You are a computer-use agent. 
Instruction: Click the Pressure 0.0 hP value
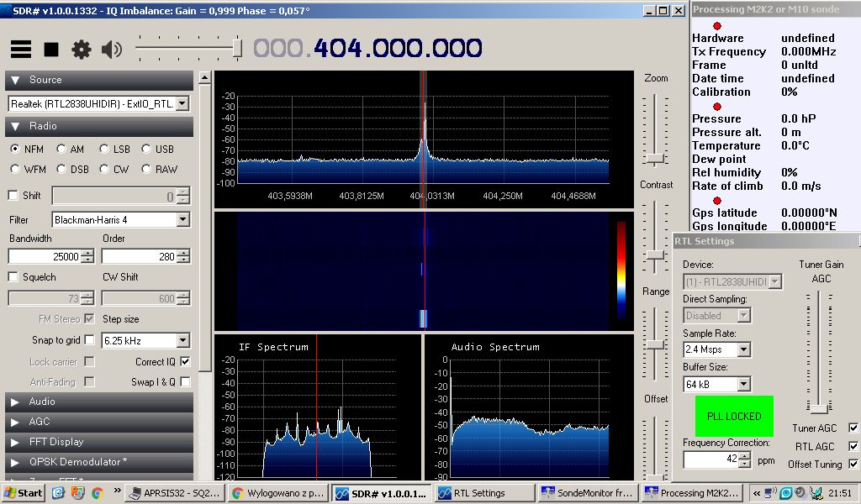pyautogui.click(x=799, y=118)
